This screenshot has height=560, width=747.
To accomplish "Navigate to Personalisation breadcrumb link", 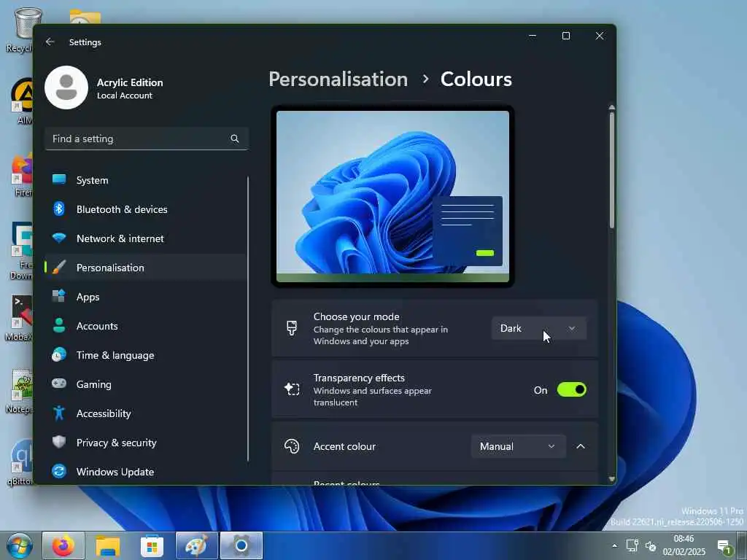I will [x=338, y=79].
